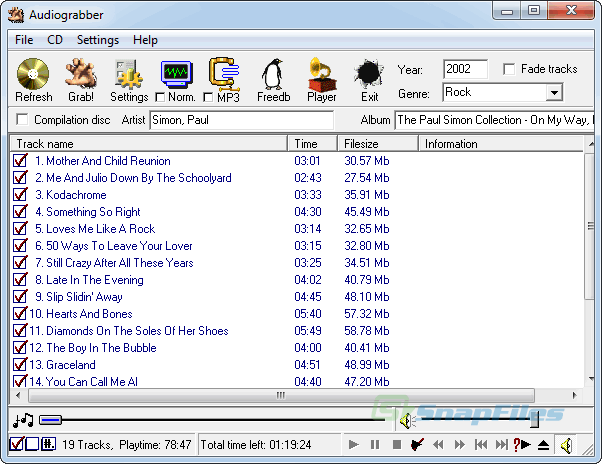
Task: Click the Pause playback button
Action: click(x=375, y=444)
